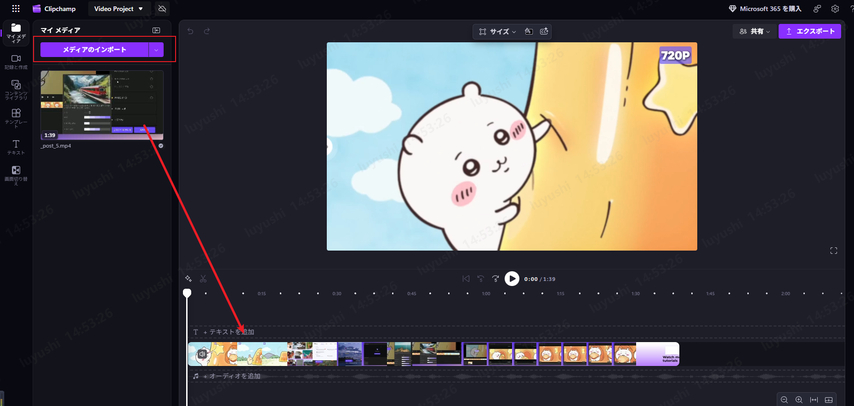Image resolution: width=854 pixels, height=406 pixels.
Task: Click the 0:00 / 1:39 timecode
Action: click(540, 279)
